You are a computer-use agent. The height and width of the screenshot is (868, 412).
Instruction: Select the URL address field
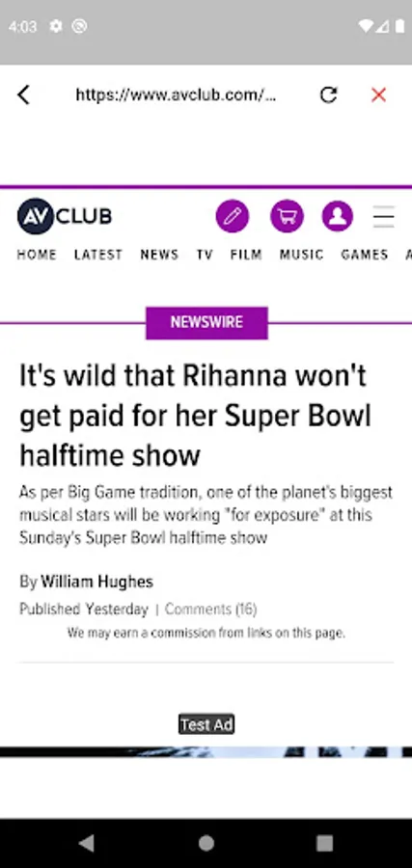(177, 95)
